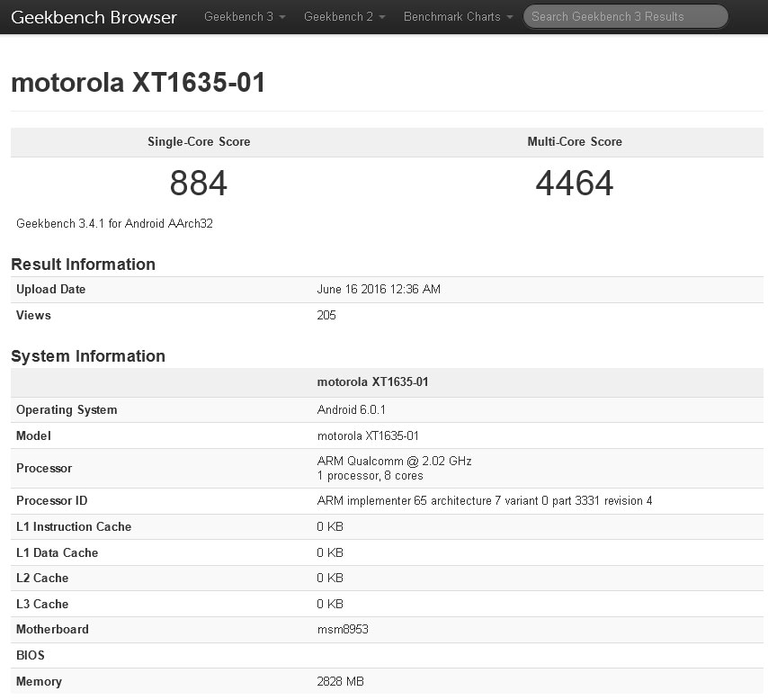Click the msm8953 motherboard value
Screen dimensions: 768x700
[x=343, y=630]
